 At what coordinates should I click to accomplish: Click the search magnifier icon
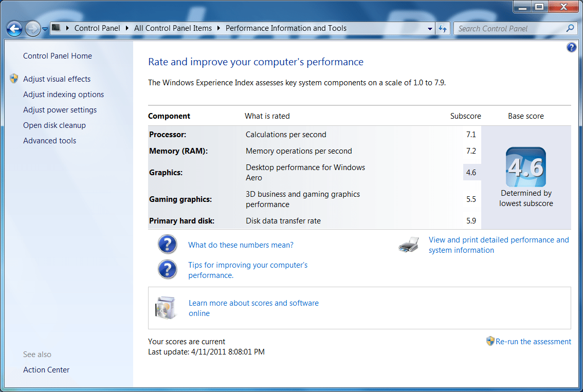click(x=570, y=28)
